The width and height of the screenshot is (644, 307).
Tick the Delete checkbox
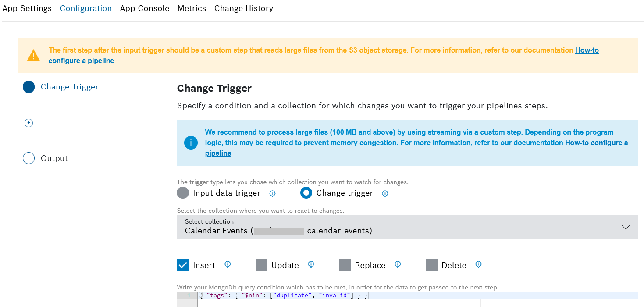click(x=431, y=265)
